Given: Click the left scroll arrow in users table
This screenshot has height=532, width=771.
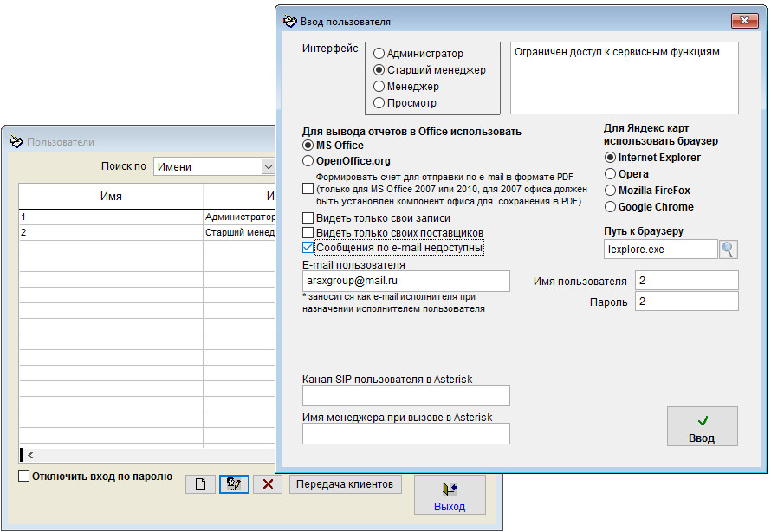Looking at the screenshot, I should coord(30,455).
